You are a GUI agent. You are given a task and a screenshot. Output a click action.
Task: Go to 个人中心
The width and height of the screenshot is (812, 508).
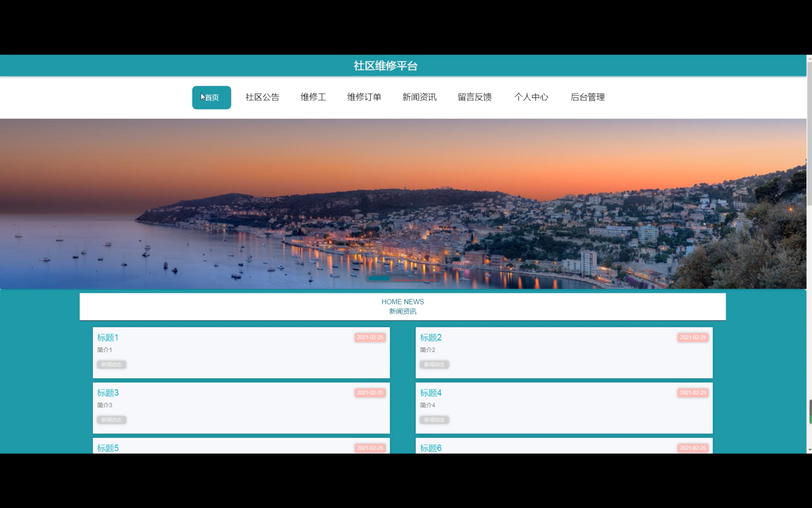(x=531, y=97)
